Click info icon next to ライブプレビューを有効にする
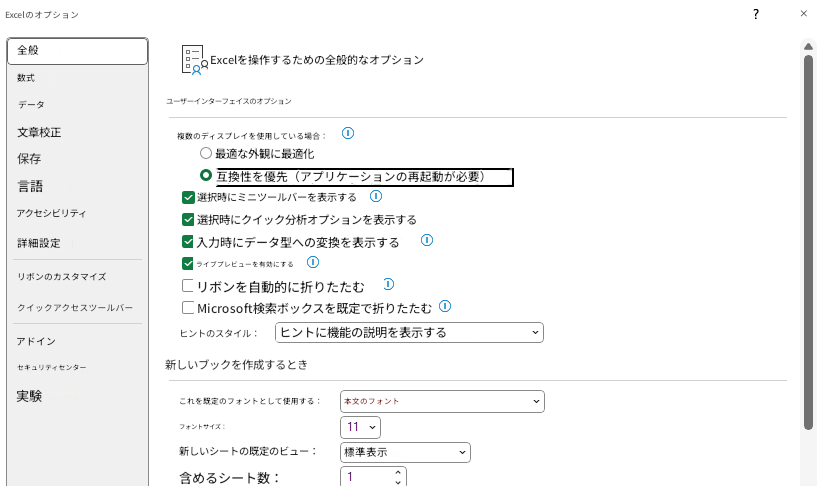This screenshot has height=486, width=819. tap(313, 262)
